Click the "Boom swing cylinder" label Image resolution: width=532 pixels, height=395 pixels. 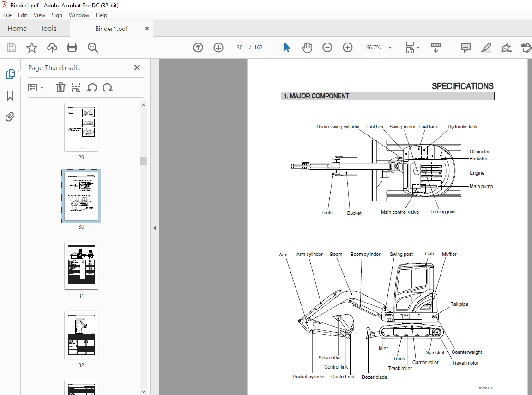point(338,127)
